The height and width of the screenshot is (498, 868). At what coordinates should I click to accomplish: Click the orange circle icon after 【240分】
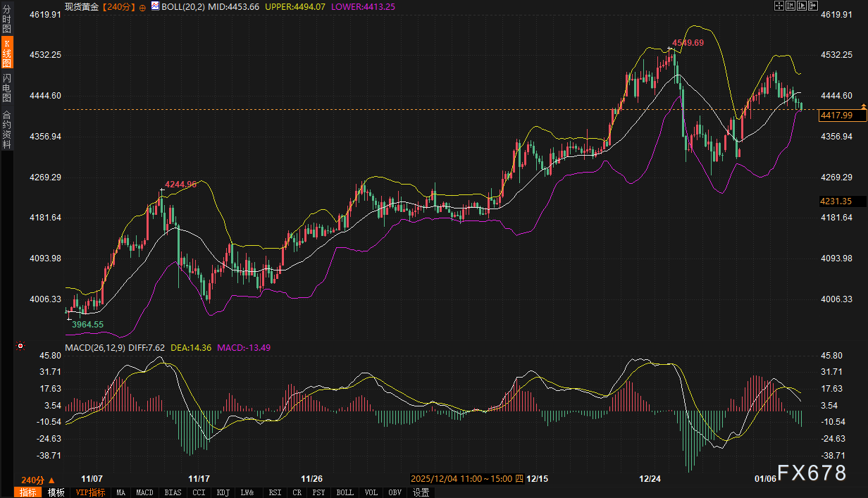point(143,6)
